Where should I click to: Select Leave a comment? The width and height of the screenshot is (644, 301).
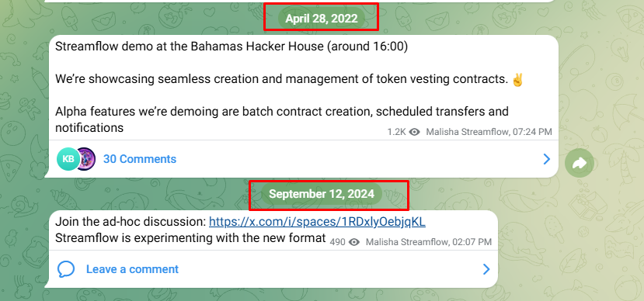pyautogui.click(x=132, y=269)
